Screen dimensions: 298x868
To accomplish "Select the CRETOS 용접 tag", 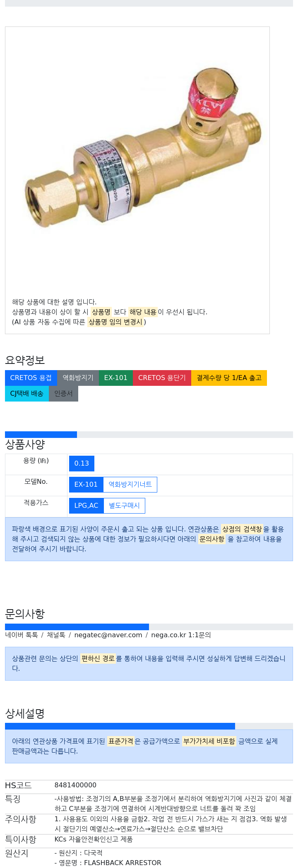I will [31, 378].
